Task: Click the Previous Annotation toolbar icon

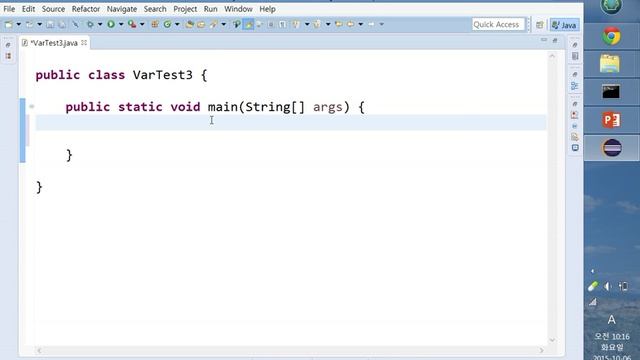Action: pos(317,24)
